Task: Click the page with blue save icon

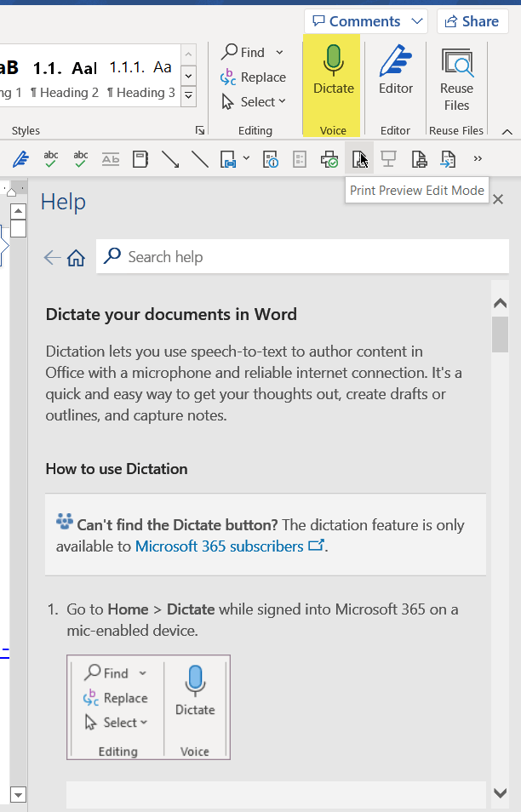Action: (x=227, y=159)
